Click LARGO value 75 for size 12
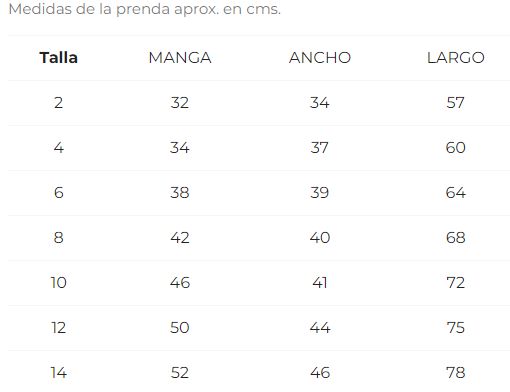Screen dimensions: 510x392 click(456, 328)
